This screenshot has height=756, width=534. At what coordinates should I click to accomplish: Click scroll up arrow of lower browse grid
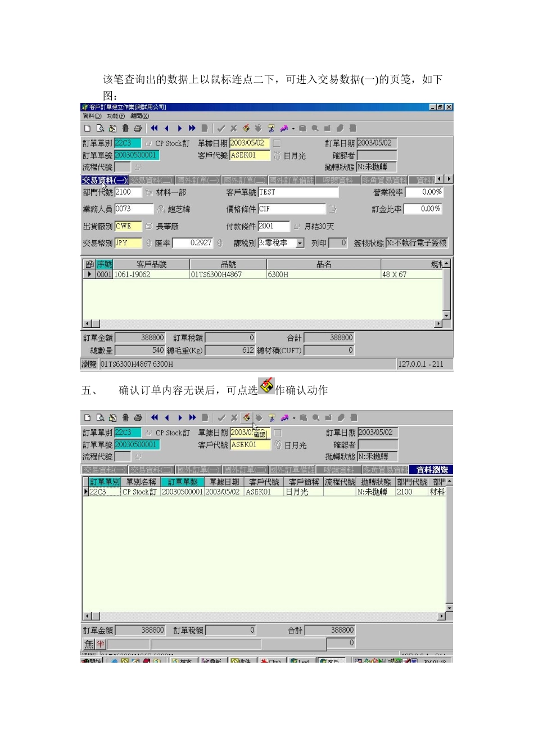tap(449, 482)
